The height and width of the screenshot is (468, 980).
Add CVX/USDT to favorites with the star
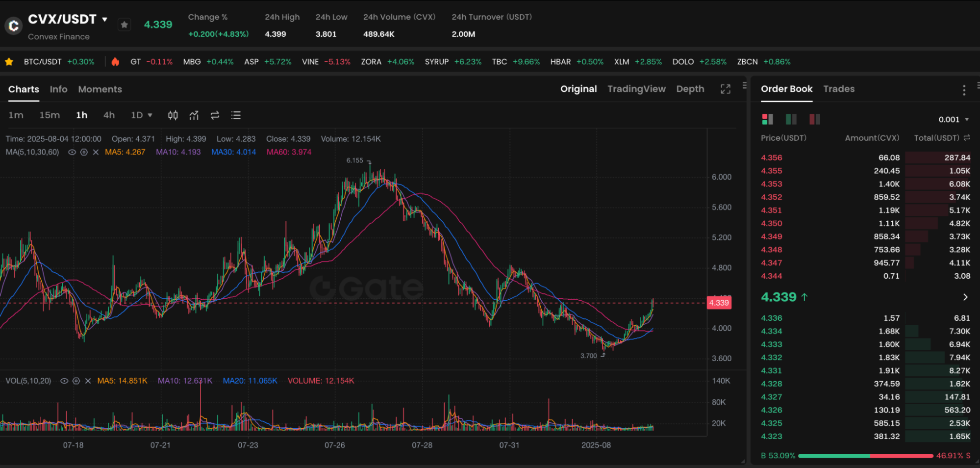(125, 25)
